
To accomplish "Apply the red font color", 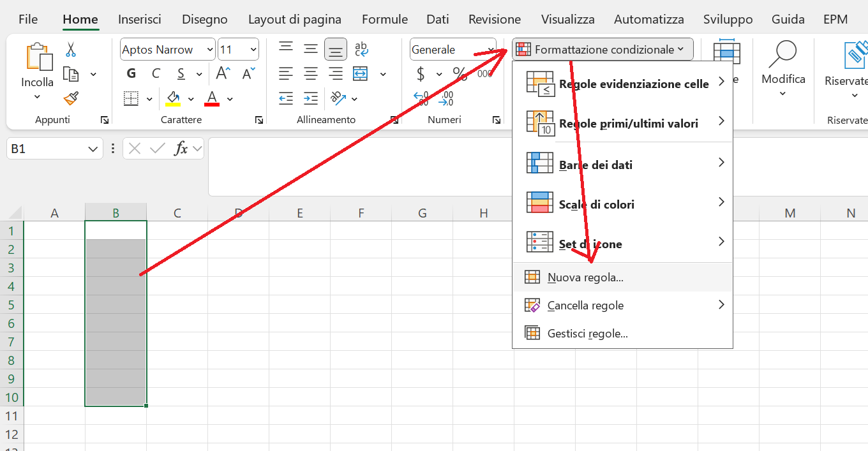I will click(213, 99).
